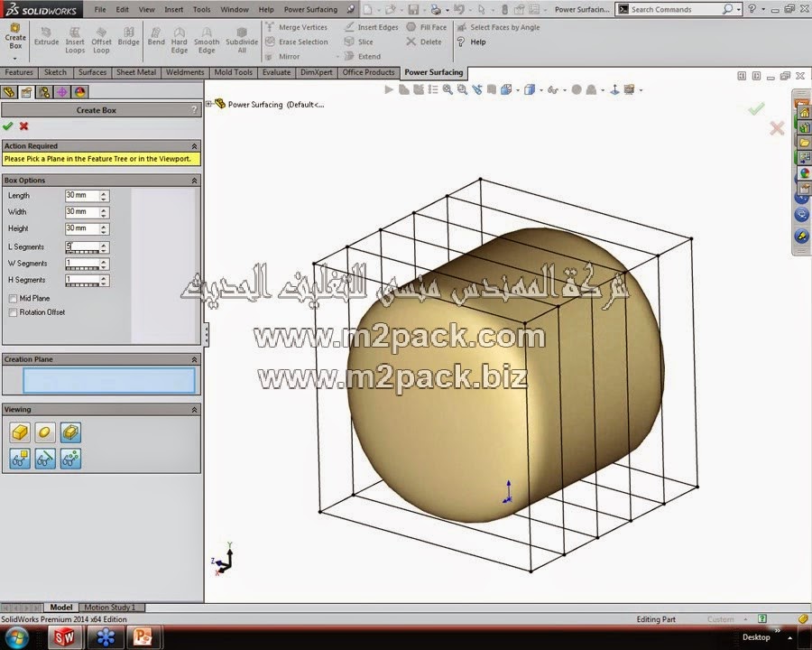This screenshot has height=650, width=812.
Task: Enable the Rotation Offset checkbox
Action: [x=13, y=312]
